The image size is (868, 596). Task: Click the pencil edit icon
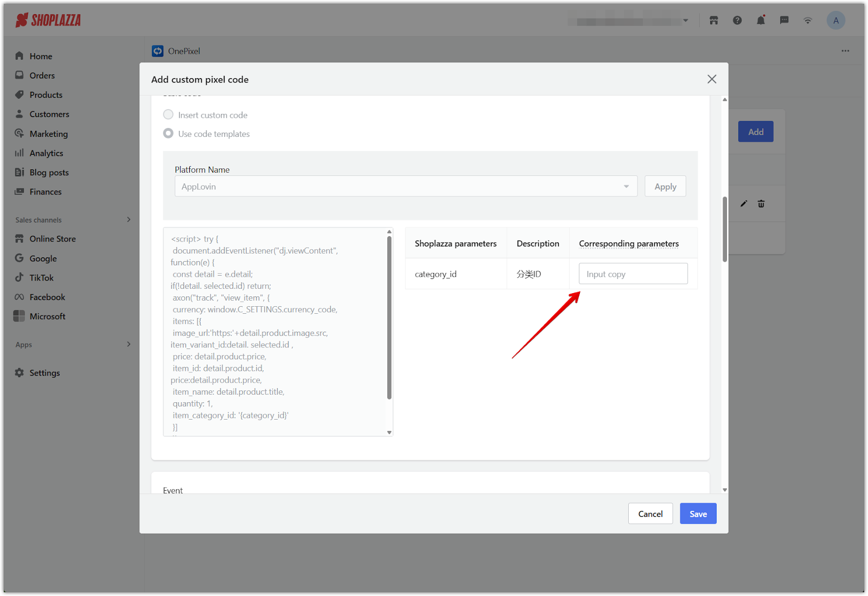(x=744, y=204)
